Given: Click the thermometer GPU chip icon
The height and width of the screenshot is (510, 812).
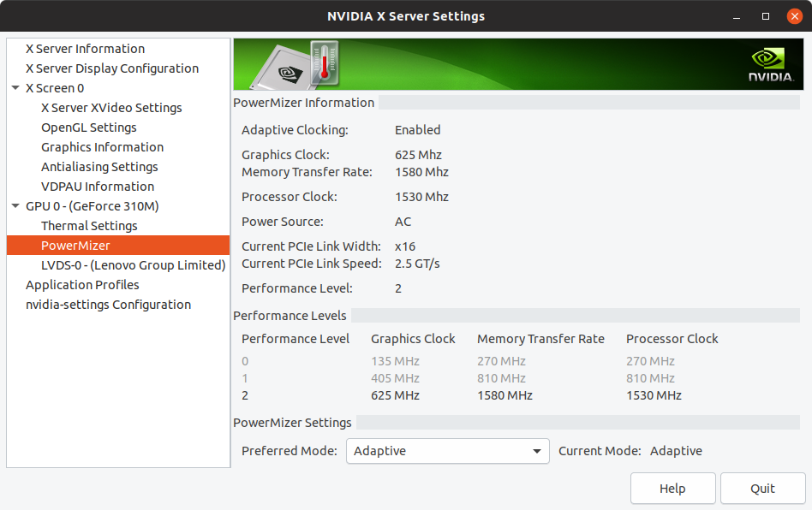Looking at the screenshot, I should pyautogui.click(x=296, y=65).
